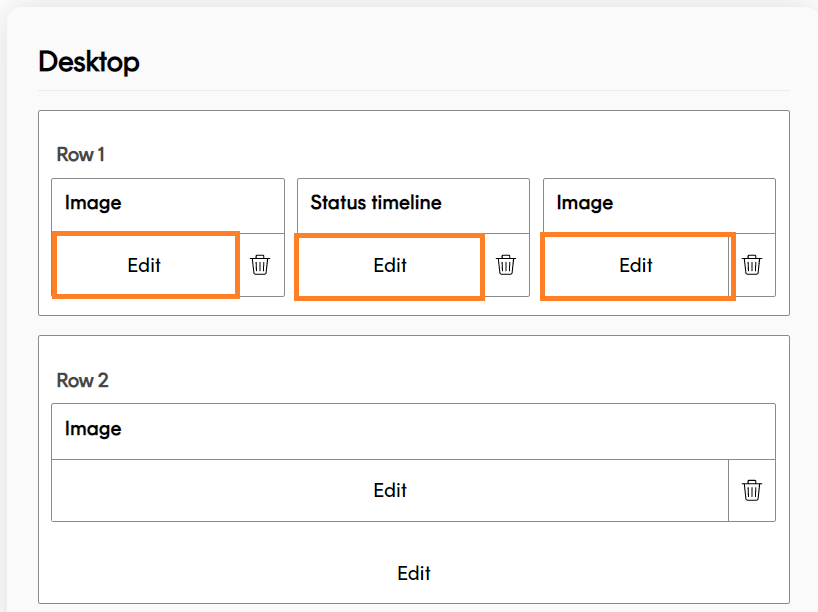Click the Edit link below Row 2
Screen dimensions: 818x612
point(413,573)
